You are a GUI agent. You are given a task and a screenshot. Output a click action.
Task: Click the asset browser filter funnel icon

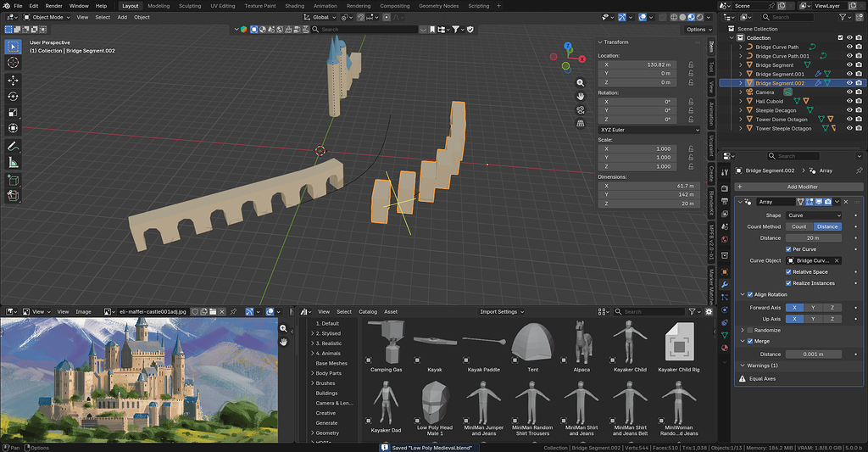pyautogui.click(x=692, y=312)
